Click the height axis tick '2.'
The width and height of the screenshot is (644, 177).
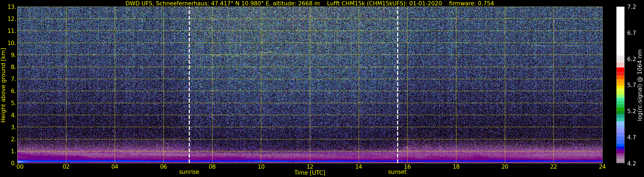(13, 139)
